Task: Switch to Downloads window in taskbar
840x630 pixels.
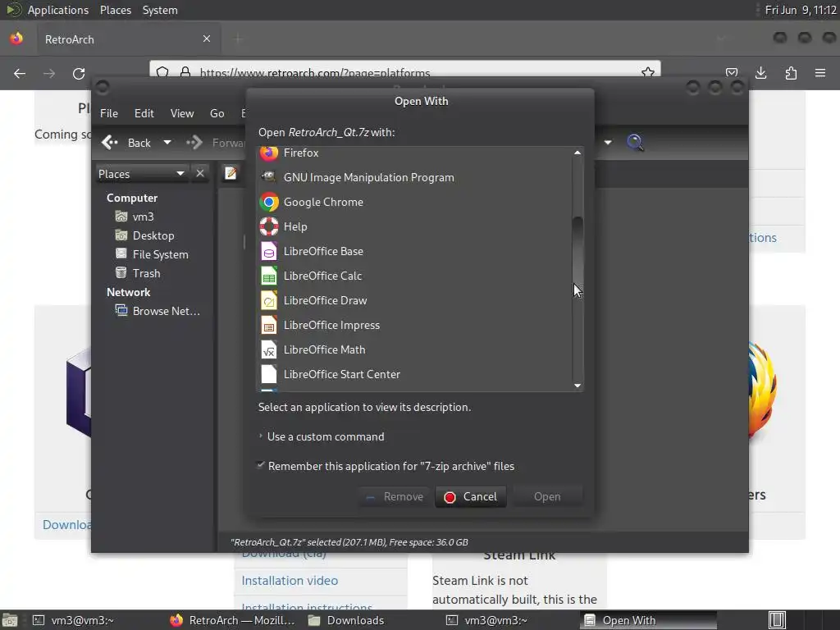Action: pos(347,620)
